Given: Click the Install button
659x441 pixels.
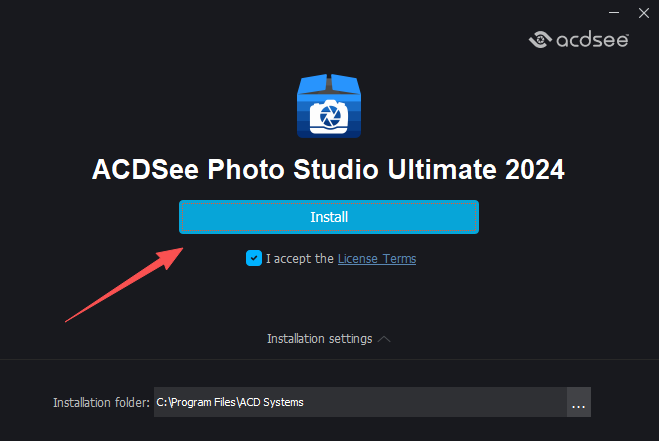Looking at the screenshot, I should [x=329, y=216].
